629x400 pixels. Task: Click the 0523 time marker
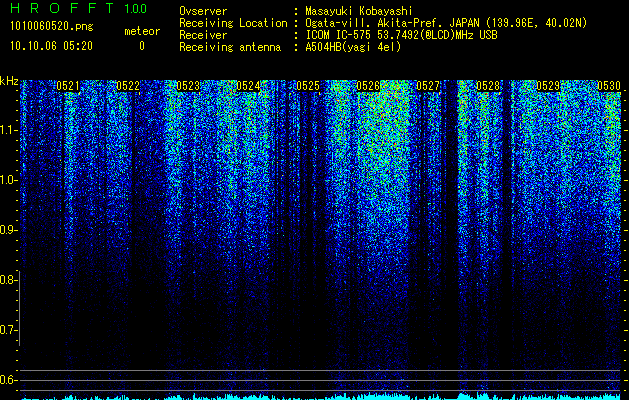[188, 86]
